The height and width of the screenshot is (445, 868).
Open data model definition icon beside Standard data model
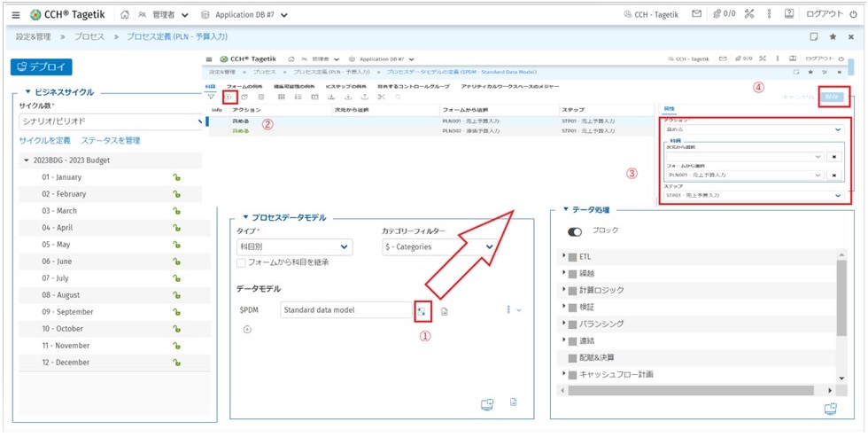(x=422, y=310)
